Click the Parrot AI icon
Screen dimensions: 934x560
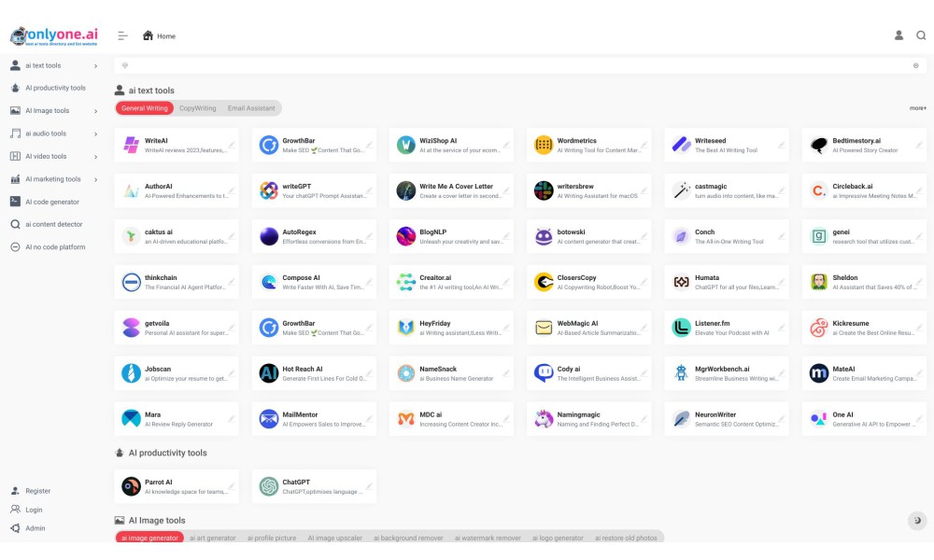tap(131, 486)
